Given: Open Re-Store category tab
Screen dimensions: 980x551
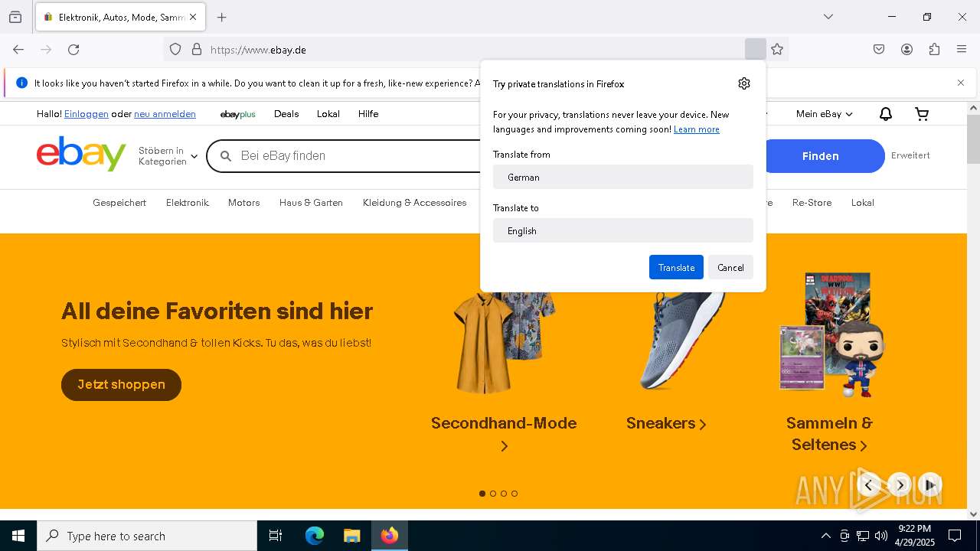Looking at the screenshot, I should (x=812, y=203).
